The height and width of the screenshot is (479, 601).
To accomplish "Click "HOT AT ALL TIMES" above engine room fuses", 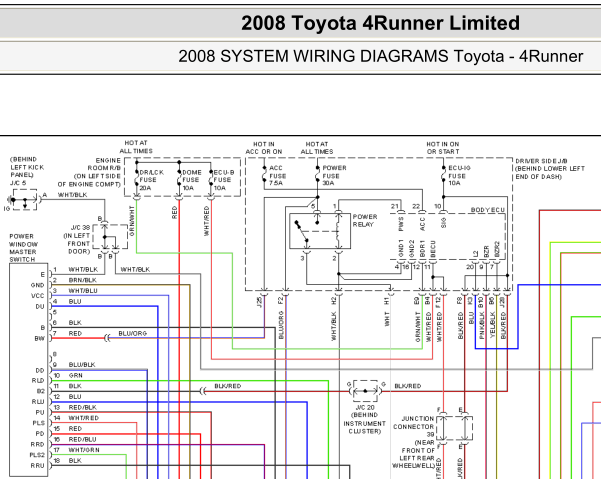I will tap(136, 147).
